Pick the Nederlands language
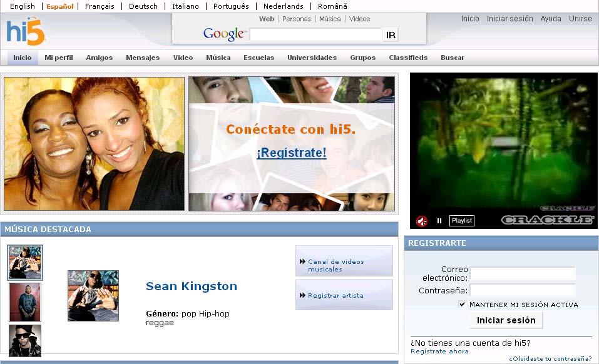The image size is (599, 364). tap(284, 6)
